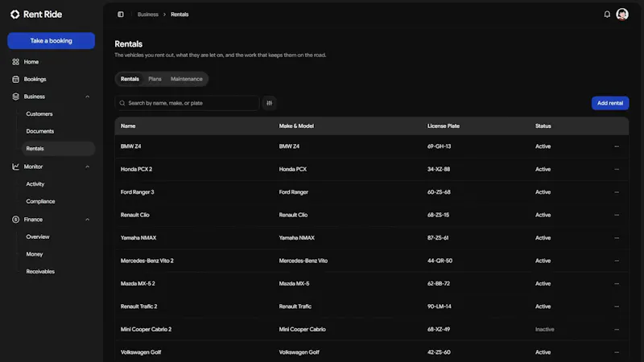Switch to the Maintenance tab

click(187, 79)
